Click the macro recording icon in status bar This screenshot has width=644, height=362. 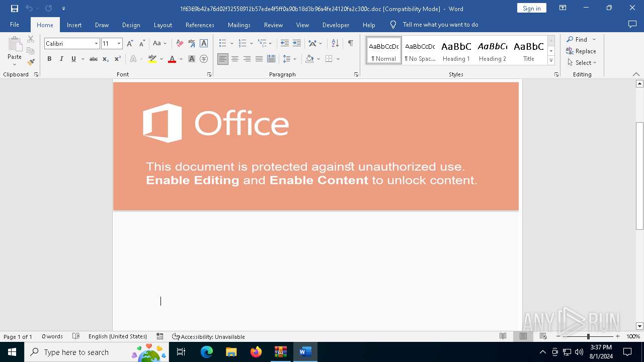pyautogui.click(x=160, y=336)
